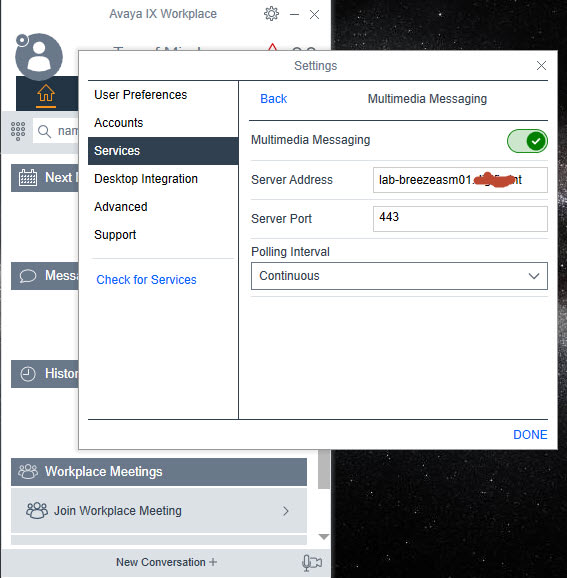Click the Check for Services link
This screenshot has width=567, height=578.
(146, 280)
